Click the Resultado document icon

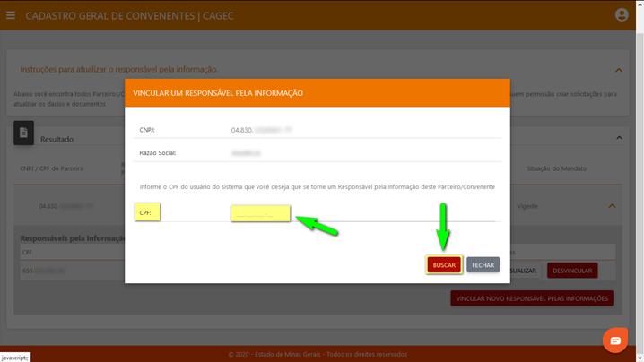pyautogui.click(x=23, y=134)
